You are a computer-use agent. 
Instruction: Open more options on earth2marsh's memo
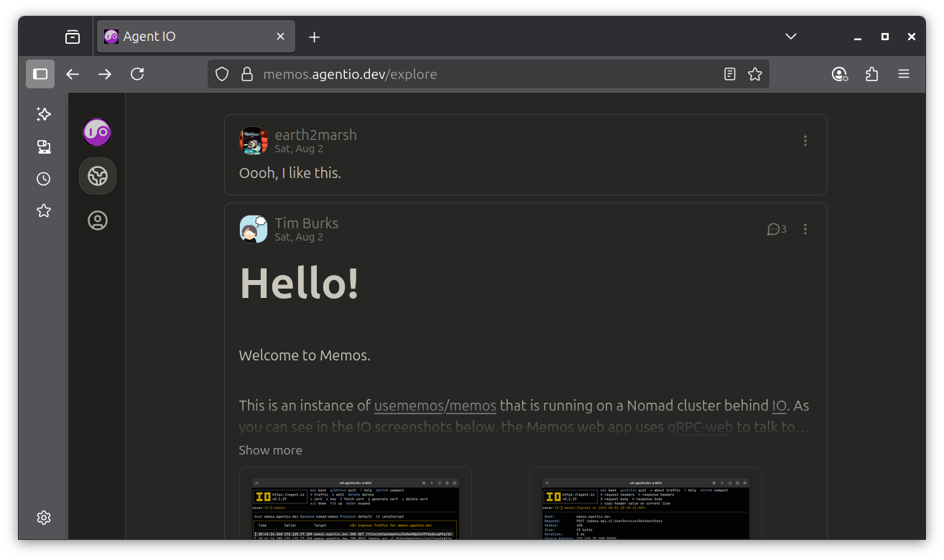(805, 141)
